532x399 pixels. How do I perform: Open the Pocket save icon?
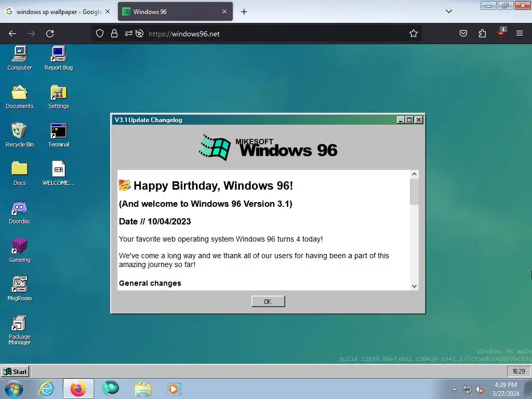463,33
